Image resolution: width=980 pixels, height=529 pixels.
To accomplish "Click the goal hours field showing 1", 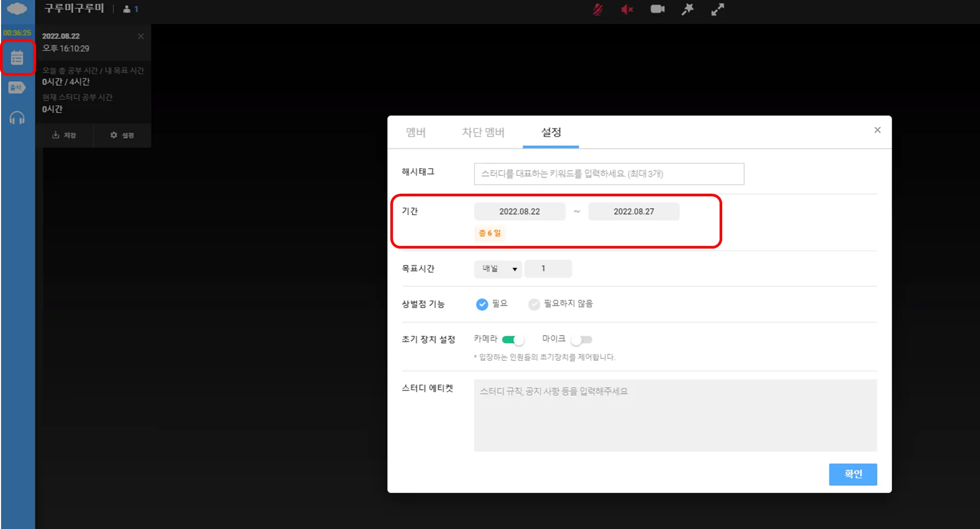I will point(548,269).
